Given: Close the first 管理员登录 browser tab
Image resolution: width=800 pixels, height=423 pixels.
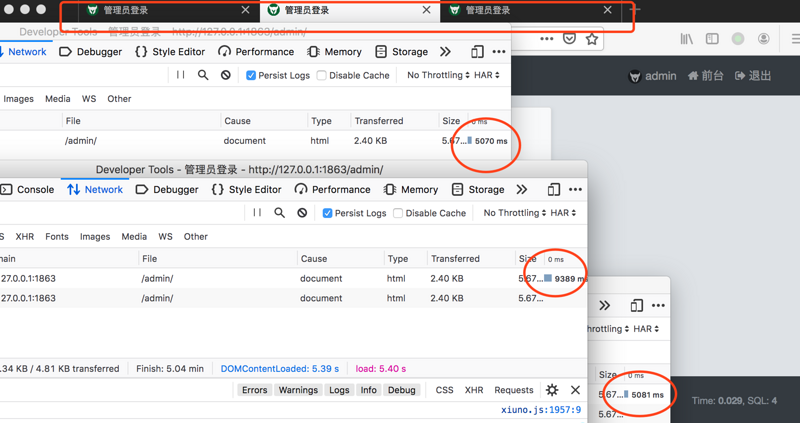Looking at the screenshot, I should pyautogui.click(x=245, y=10).
